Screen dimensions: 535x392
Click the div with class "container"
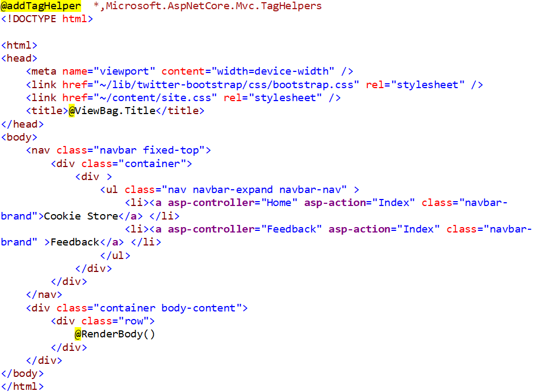click(x=122, y=164)
